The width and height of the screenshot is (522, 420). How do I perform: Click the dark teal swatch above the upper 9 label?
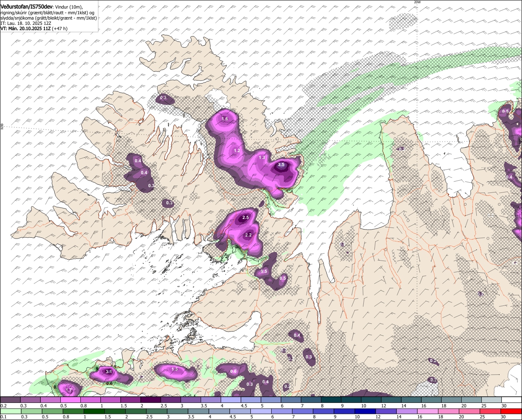[x=351, y=400]
